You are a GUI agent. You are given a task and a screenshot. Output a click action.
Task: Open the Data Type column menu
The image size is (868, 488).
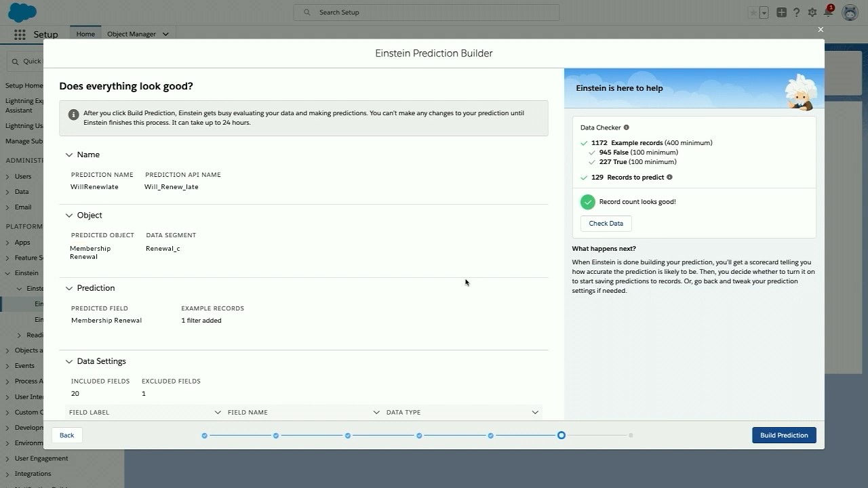(x=535, y=412)
